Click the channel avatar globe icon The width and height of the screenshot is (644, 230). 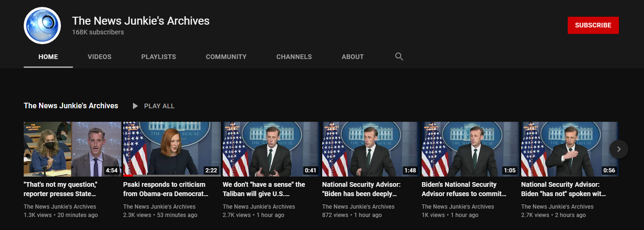pos(42,26)
